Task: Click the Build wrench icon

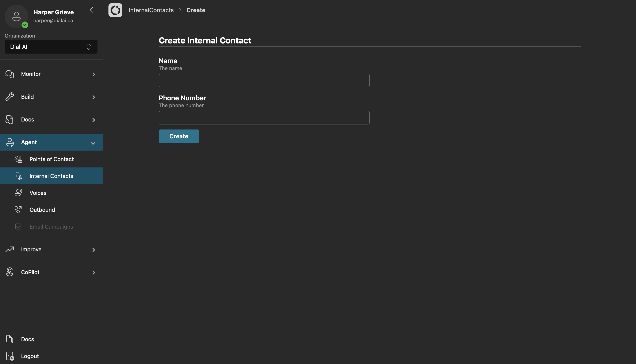Action: pyautogui.click(x=10, y=97)
